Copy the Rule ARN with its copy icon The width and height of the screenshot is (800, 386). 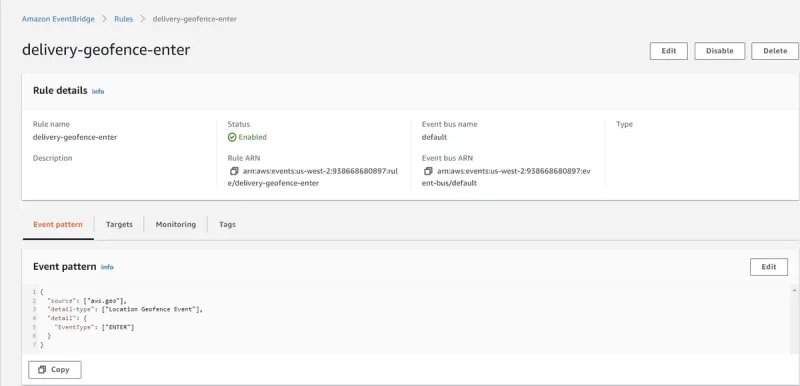(234, 171)
